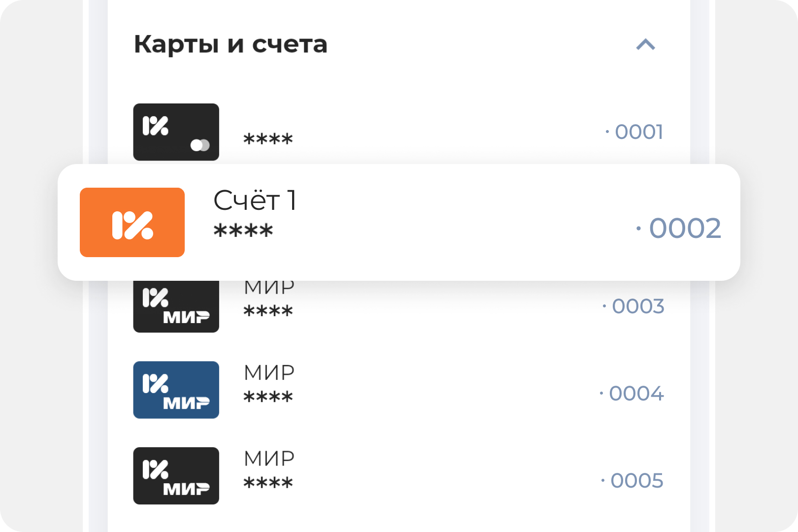Click hidden balance asterisks of Счёт 1

coord(243,231)
